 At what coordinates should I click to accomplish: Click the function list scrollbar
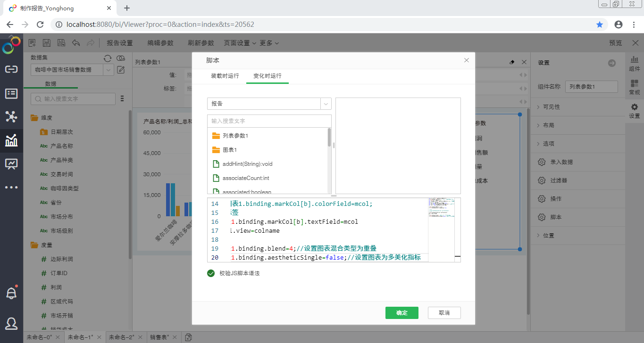(x=329, y=138)
